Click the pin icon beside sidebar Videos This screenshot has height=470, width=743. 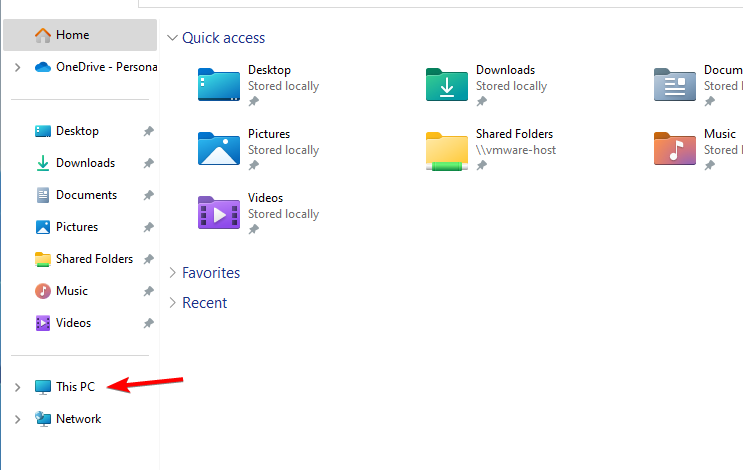point(148,323)
